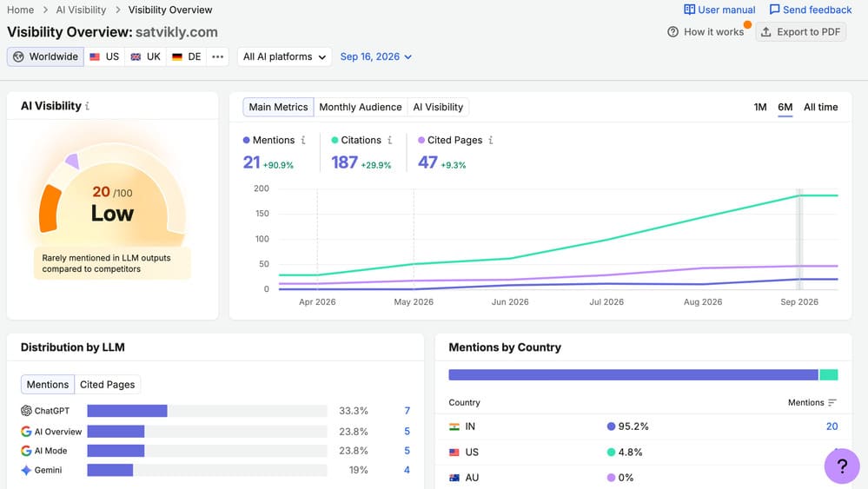The image size is (868, 489).
Task: Click the green segment of the country bar
Action: 829,374
